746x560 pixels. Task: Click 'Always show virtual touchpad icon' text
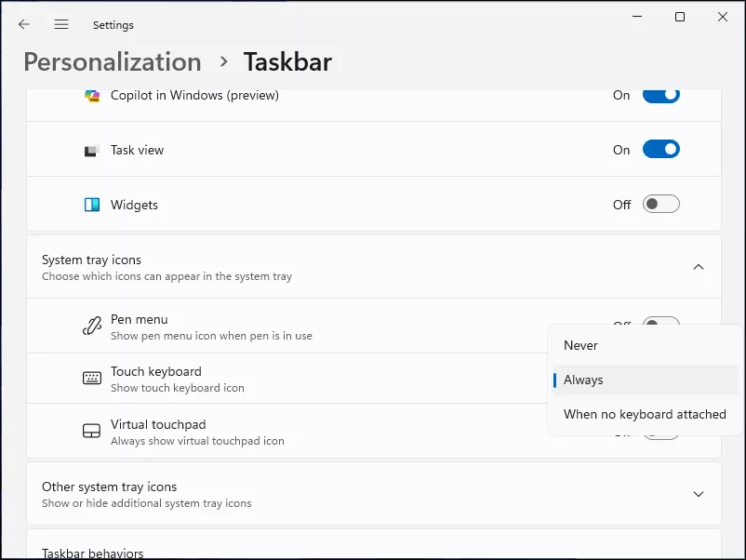pos(197,441)
